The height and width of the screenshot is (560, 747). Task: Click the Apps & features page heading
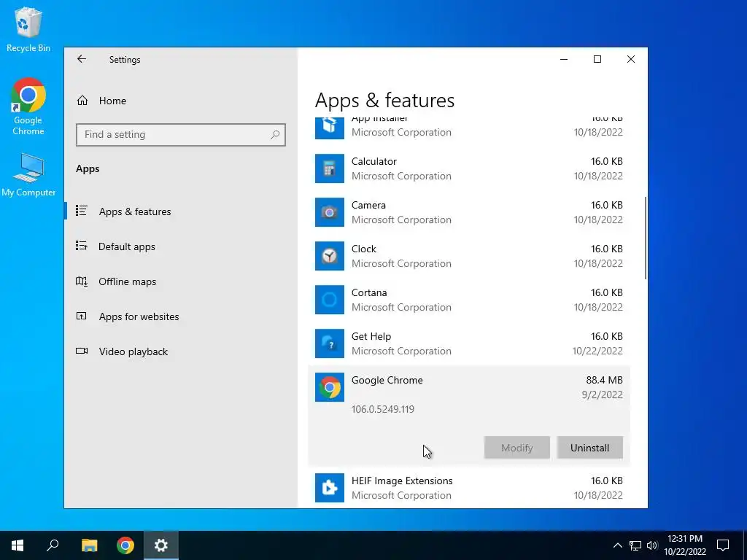pyautogui.click(x=384, y=101)
